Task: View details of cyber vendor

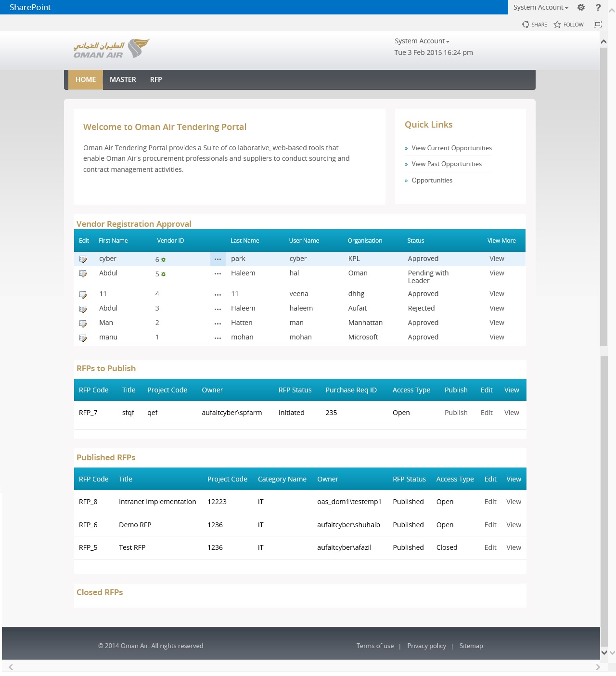Action: [x=497, y=259]
